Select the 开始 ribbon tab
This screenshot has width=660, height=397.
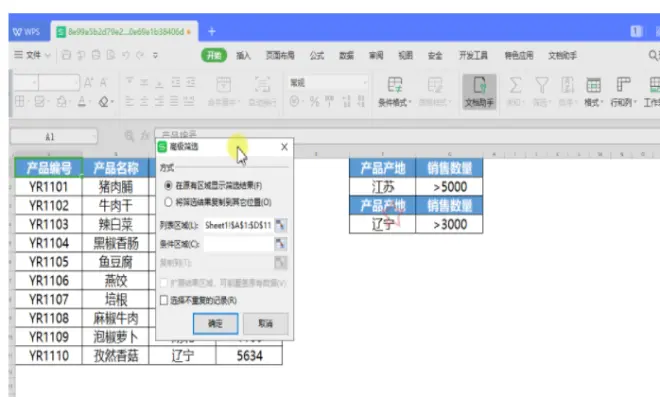click(x=214, y=55)
